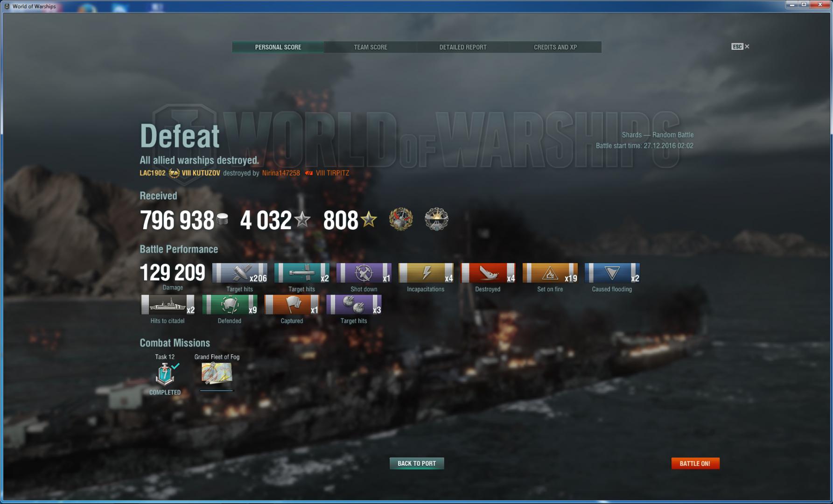Select the Defended x9 ribbon
Image resolution: width=833 pixels, height=504 pixels.
pos(230,305)
